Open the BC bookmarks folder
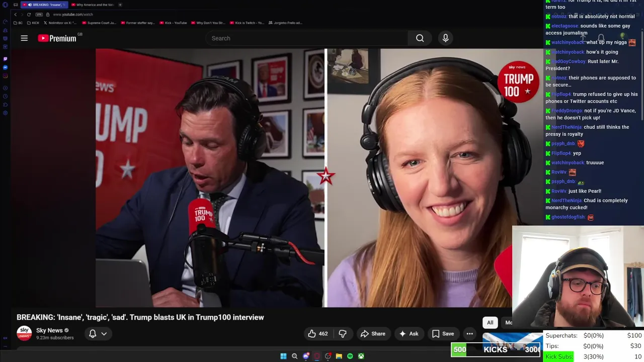644x362 pixels. click(x=18, y=23)
